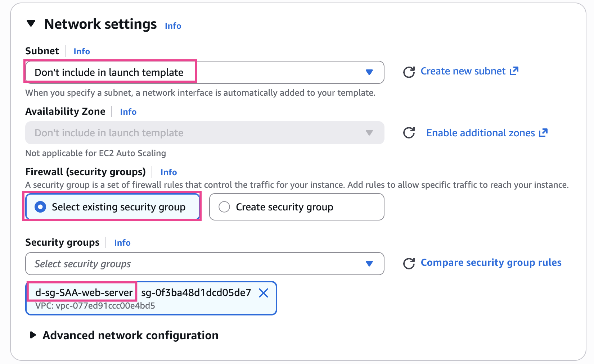Image resolution: width=594 pixels, height=364 pixels.
Task: Open Info link next to Network settings
Action: (x=173, y=26)
